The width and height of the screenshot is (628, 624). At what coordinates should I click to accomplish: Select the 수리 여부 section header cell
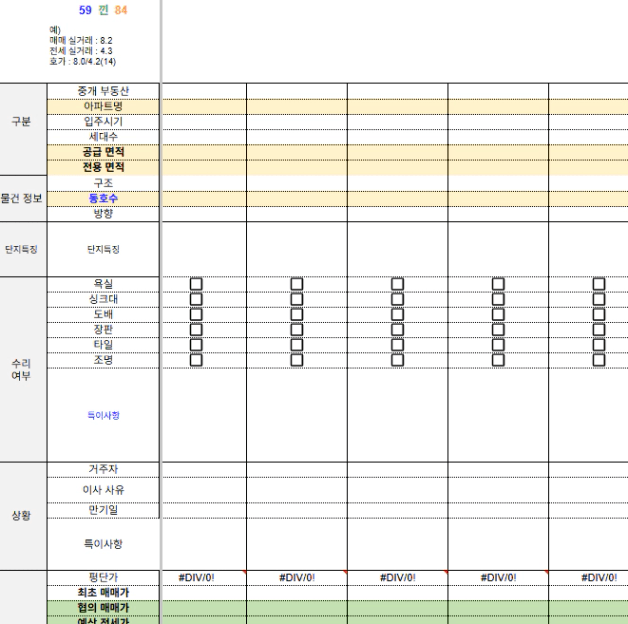[21, 369]
